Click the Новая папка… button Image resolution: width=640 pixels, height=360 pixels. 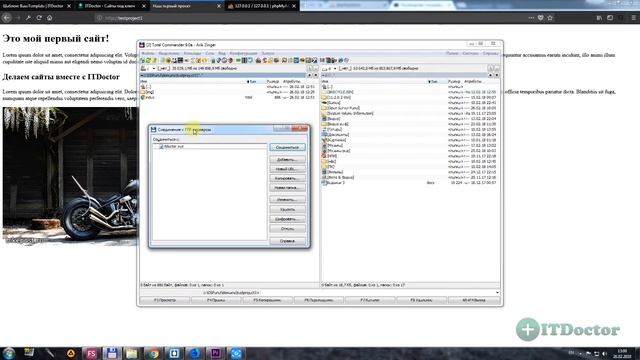tap(287, 188)
